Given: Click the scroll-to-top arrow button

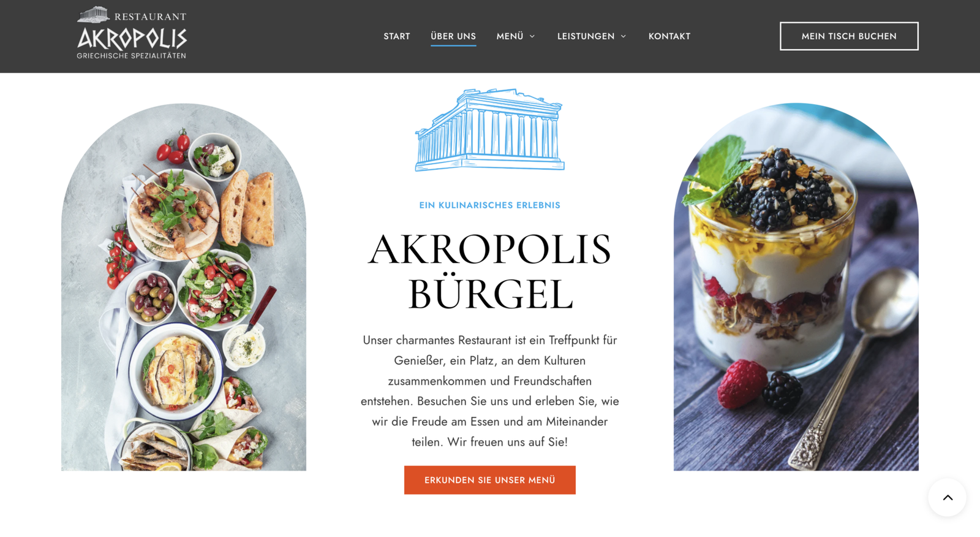Looking at the screenshot, I should point(948,498).
